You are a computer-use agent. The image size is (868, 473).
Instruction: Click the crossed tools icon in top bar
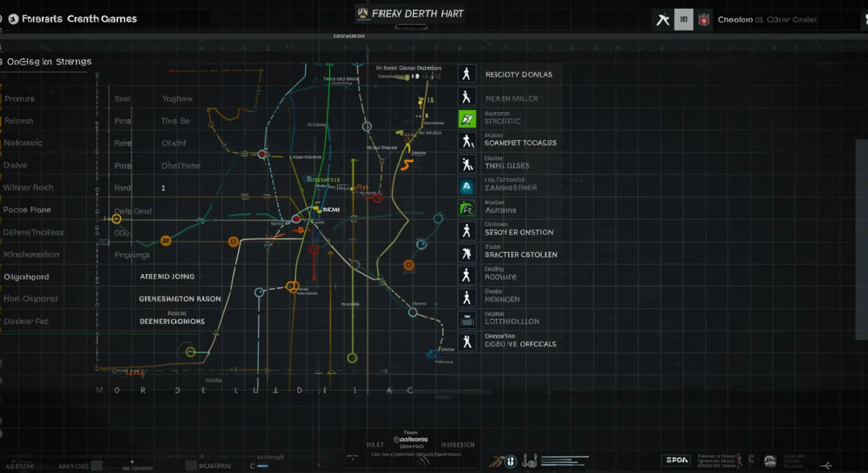[663, 20]
